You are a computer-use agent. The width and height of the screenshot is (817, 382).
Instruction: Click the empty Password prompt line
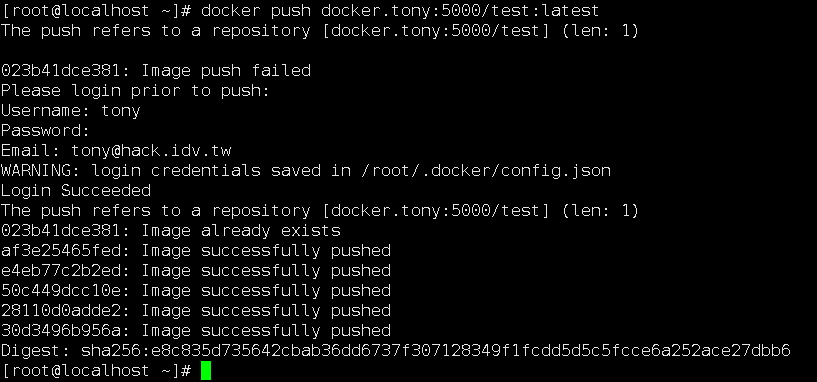pos(45,130)
